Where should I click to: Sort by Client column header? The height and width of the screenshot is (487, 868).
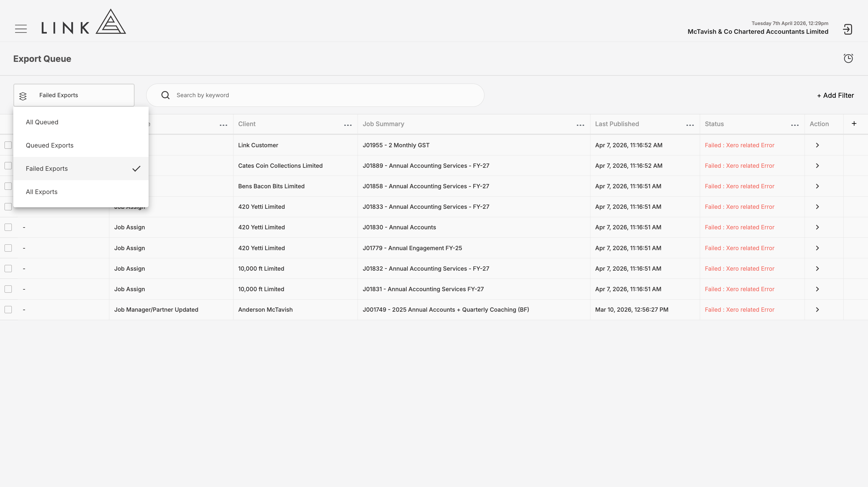[247, 124]
